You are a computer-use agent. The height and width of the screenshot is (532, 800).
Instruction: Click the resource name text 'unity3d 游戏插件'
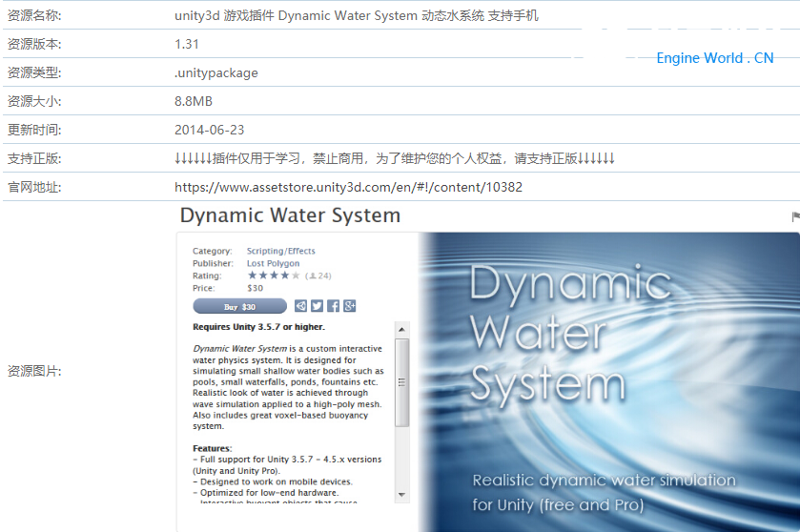(x=224, y=16)
